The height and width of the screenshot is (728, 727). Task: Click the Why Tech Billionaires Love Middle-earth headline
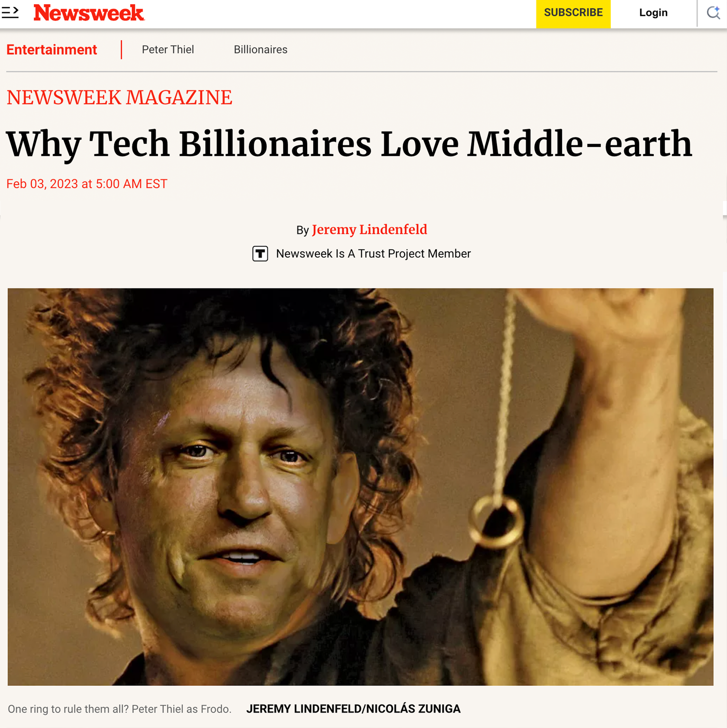pyautogui.click(x=349, y=144)
